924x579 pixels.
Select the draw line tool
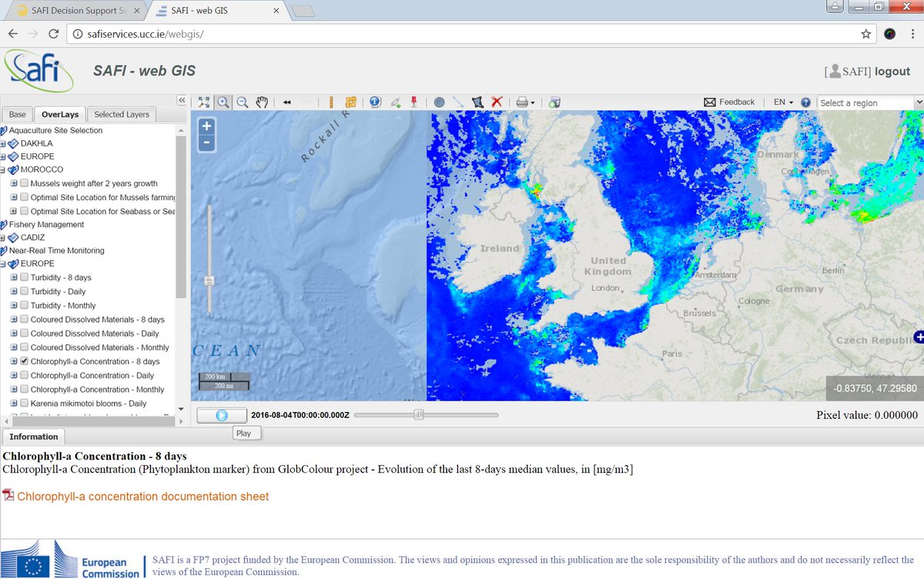pos(458,102)
